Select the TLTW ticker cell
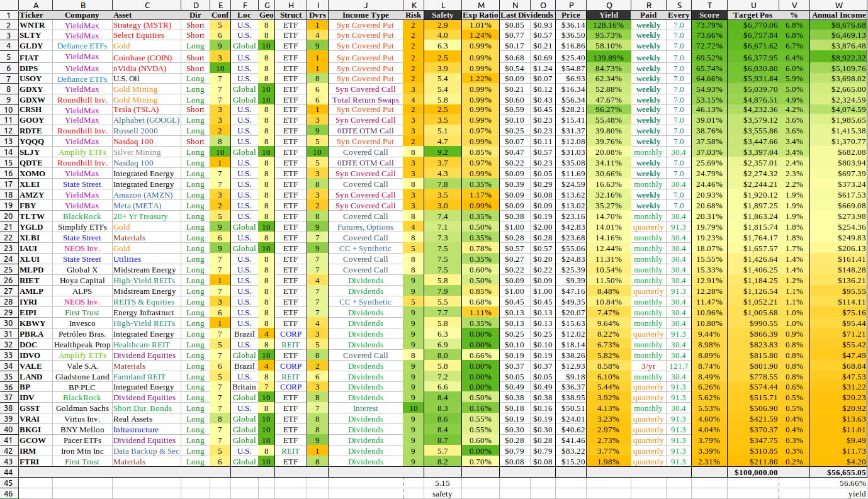This screenshot has width=868, height=499. 35,216
